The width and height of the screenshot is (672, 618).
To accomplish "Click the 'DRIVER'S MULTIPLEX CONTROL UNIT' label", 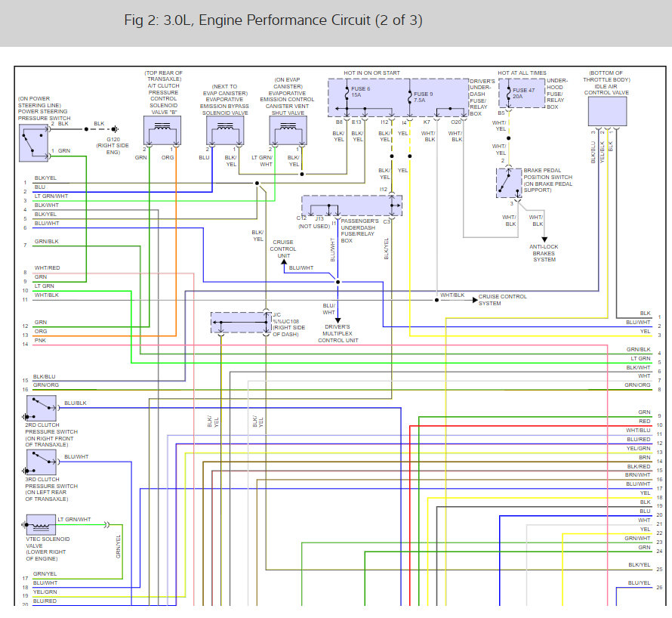I will tap(338, 333).
